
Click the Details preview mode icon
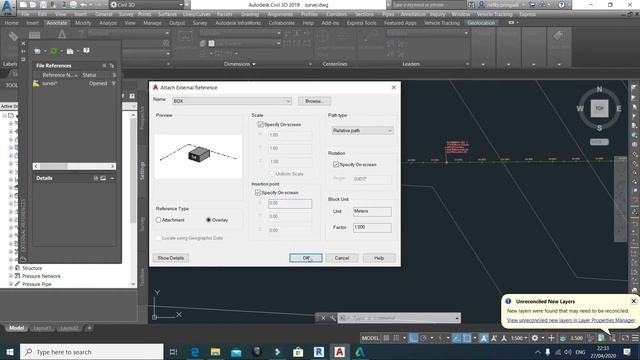103,178
